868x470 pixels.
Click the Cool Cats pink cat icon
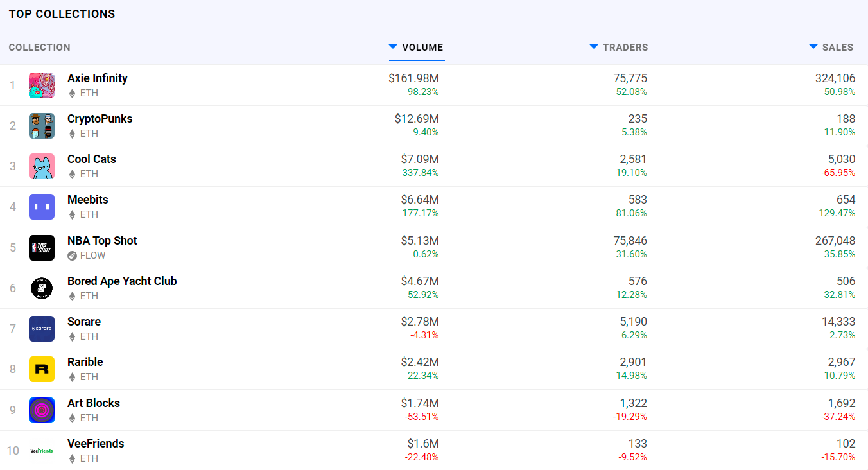42,166
